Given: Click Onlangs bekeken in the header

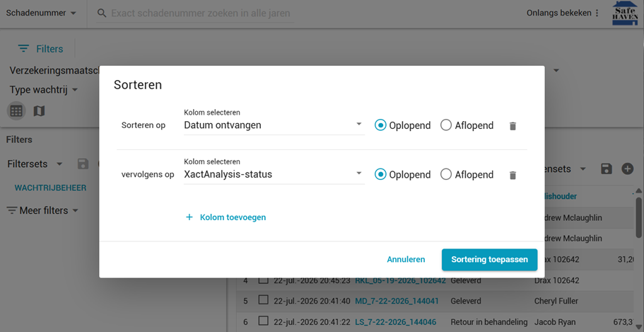Looking at the screenshot, I should [x=559, y=13].
